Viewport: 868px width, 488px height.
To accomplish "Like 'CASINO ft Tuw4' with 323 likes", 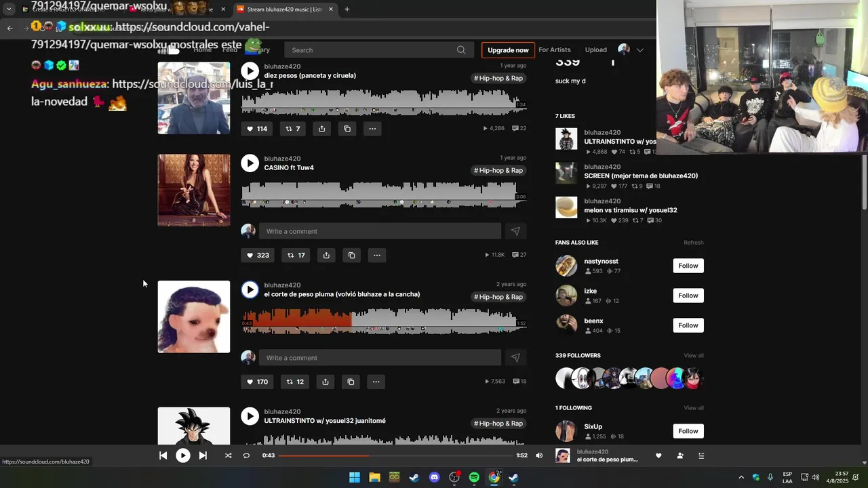I will pos(258,256).
